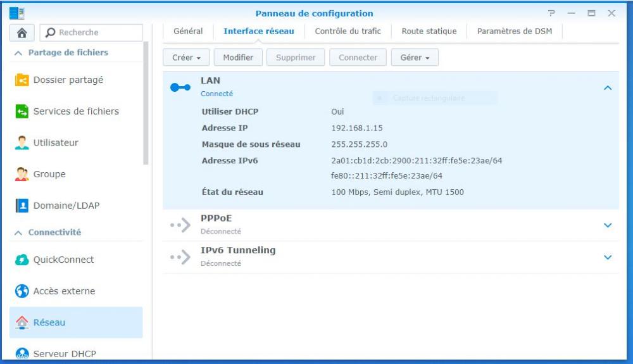Click the LAN connected interface icon
This screenshot has height=364, width=633.
[180, 87]
